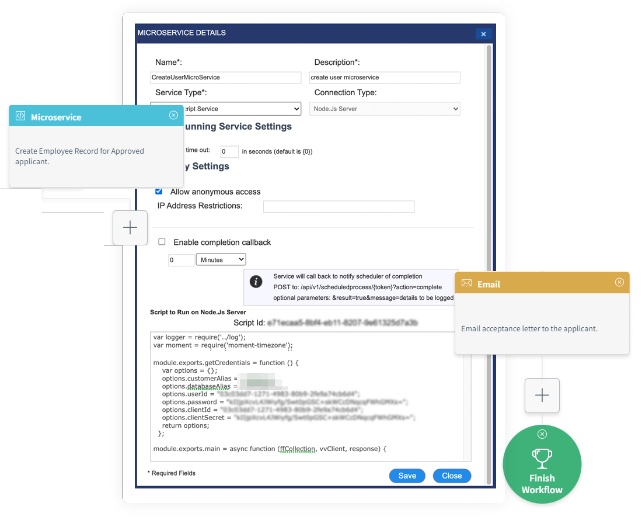Image resolution: width=642 pixels, height=520 pixels.
Task: Toggle Allow anonymous access checkbox
Action: click(x=159, y=191)
